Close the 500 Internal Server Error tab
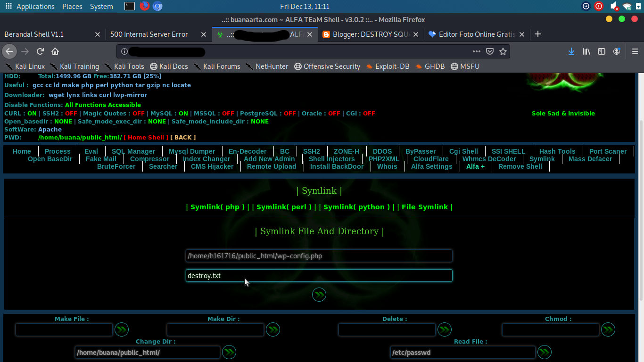644x362 pixels. point(204,34)
